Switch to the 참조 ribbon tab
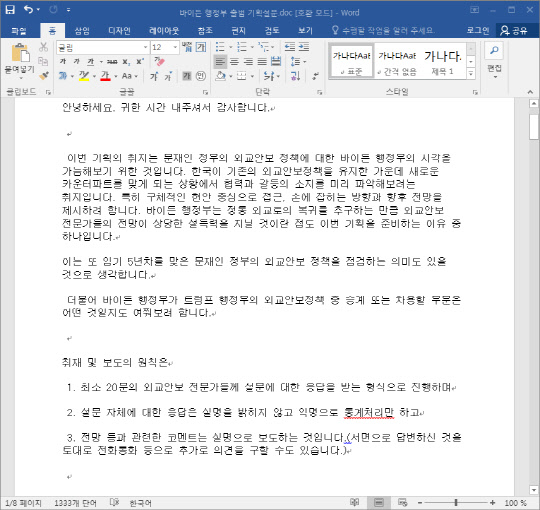This screenshot has height=510, width=540. 205,31
